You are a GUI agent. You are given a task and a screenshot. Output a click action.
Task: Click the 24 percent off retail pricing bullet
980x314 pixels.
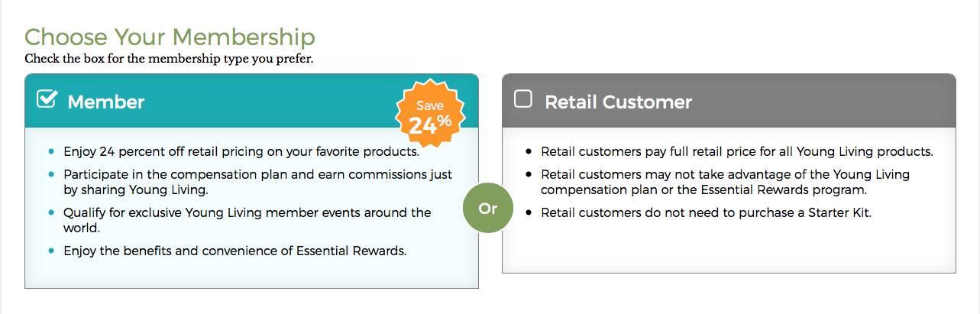pyautogui.click(x=241, y=151)
